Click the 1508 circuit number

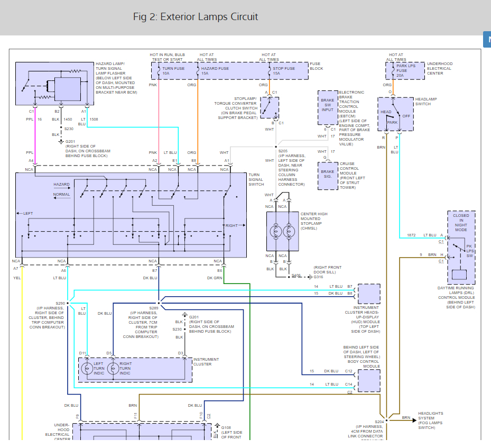pos(94,120)
